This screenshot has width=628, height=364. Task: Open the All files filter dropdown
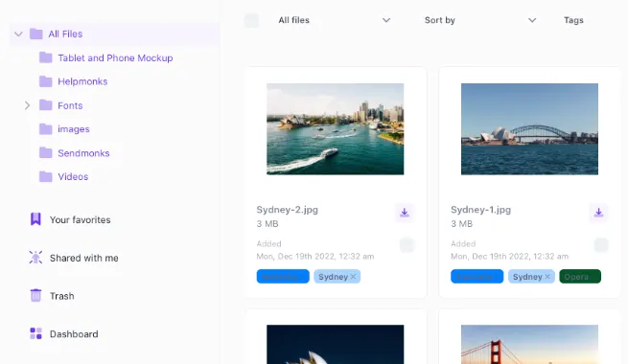point(335,20)
